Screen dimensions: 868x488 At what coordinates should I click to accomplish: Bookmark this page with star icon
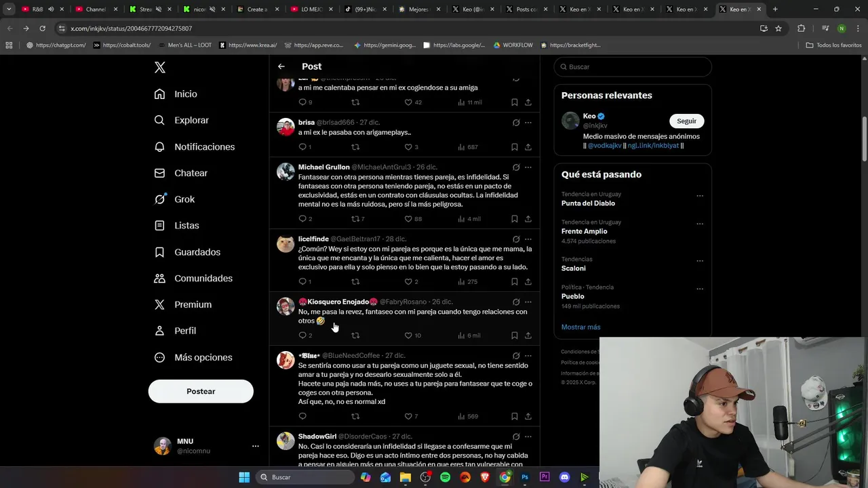coord(778,28)
